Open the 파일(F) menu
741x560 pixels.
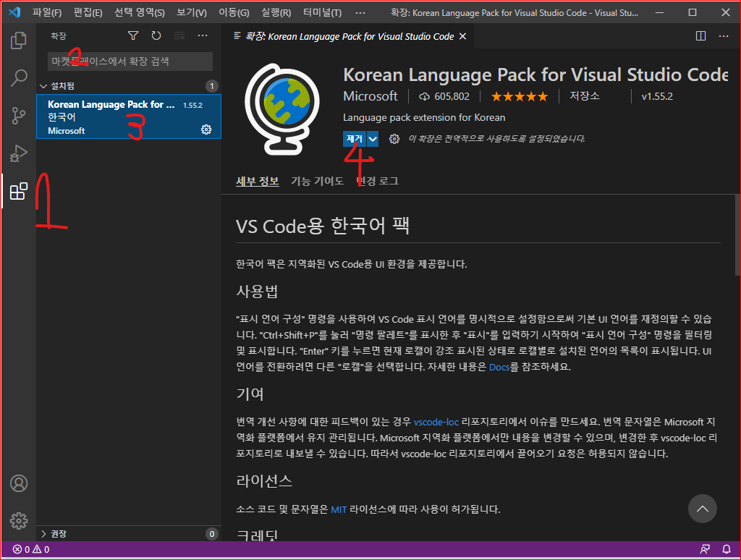point(47,13)
